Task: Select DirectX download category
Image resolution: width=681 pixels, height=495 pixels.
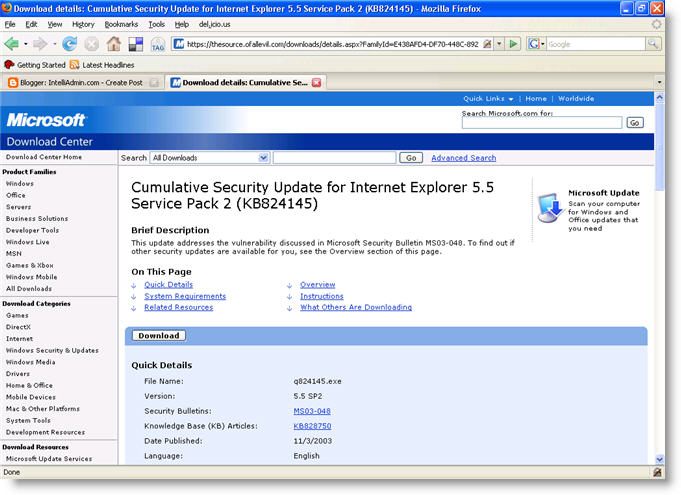Action: 18,327
